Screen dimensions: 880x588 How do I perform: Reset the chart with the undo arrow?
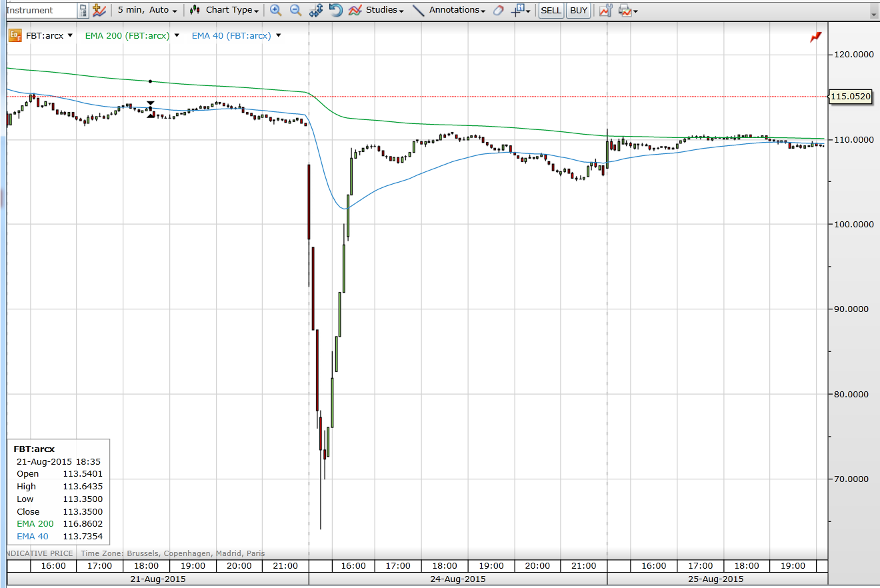(336, 10)
